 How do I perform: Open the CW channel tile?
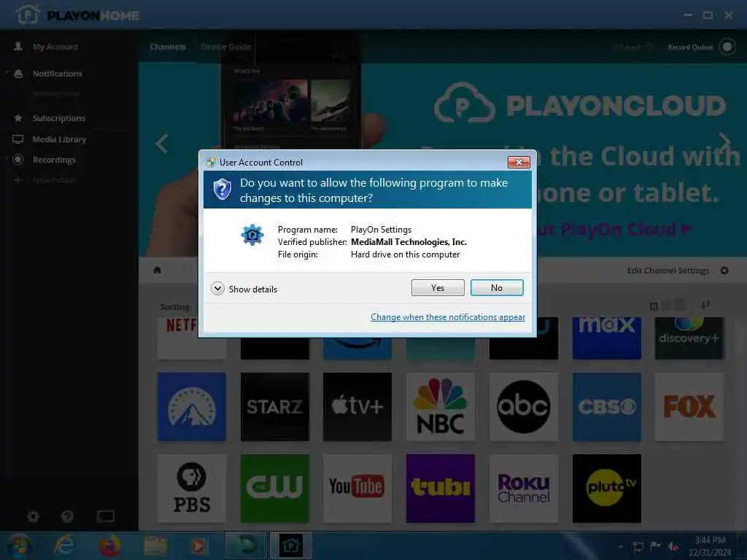click(x=274, y=488)
